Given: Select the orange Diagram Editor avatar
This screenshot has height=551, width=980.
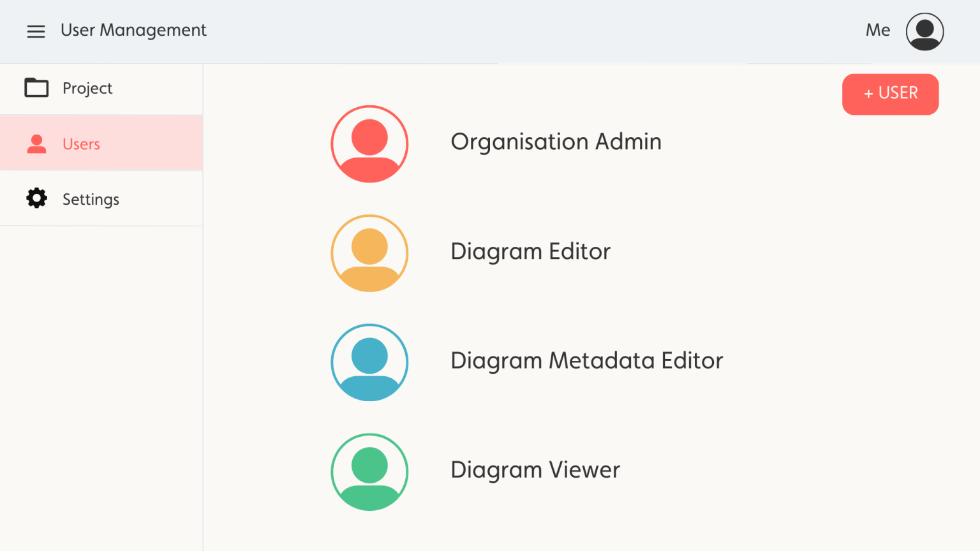Looking at the screenshot, I should click(x=369, y=253).
